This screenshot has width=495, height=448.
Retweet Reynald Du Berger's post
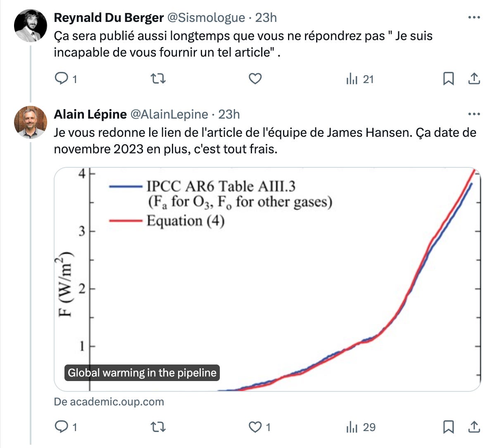158,79
